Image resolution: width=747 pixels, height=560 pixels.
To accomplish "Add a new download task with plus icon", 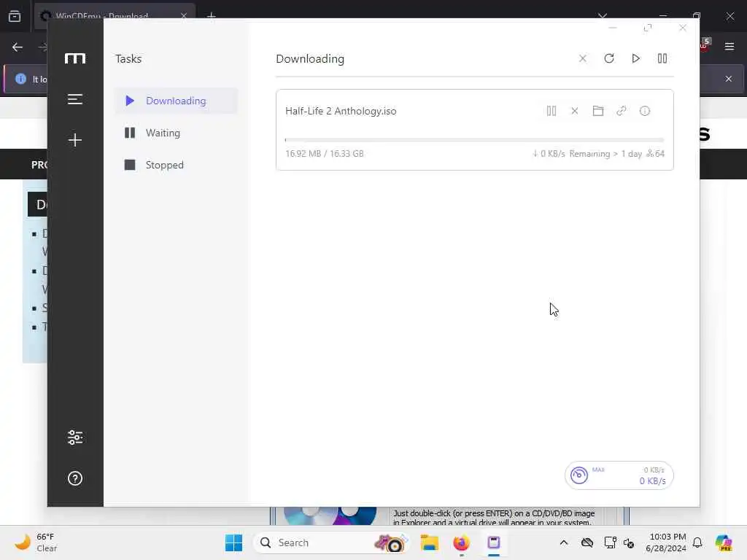I will point(75,140).
